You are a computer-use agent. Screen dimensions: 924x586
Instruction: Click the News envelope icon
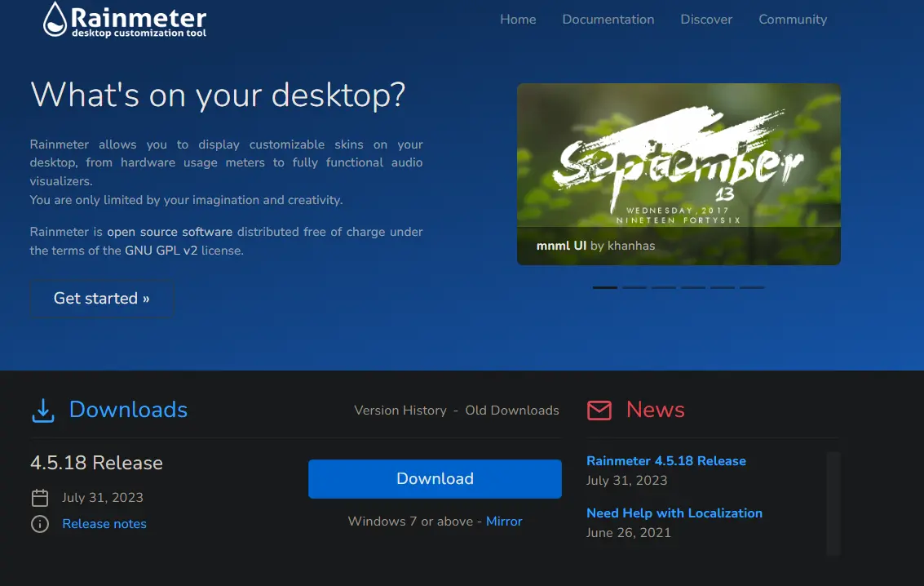pos(599,411)
